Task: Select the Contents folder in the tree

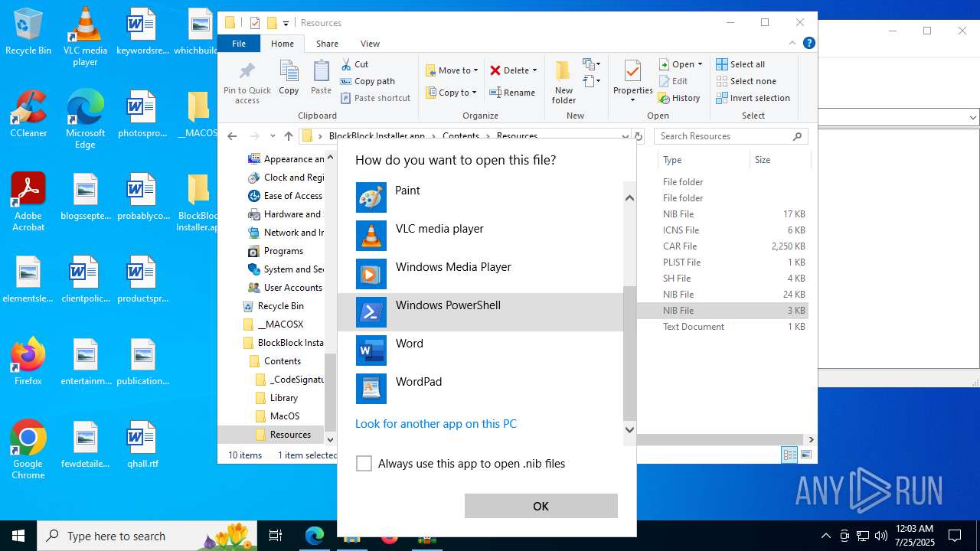Action: (x=282, y=361)
